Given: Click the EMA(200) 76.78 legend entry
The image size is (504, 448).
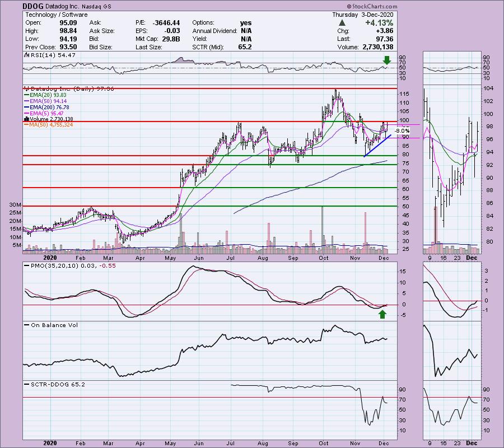Looking at the screenshot, I should click(46, 108).
